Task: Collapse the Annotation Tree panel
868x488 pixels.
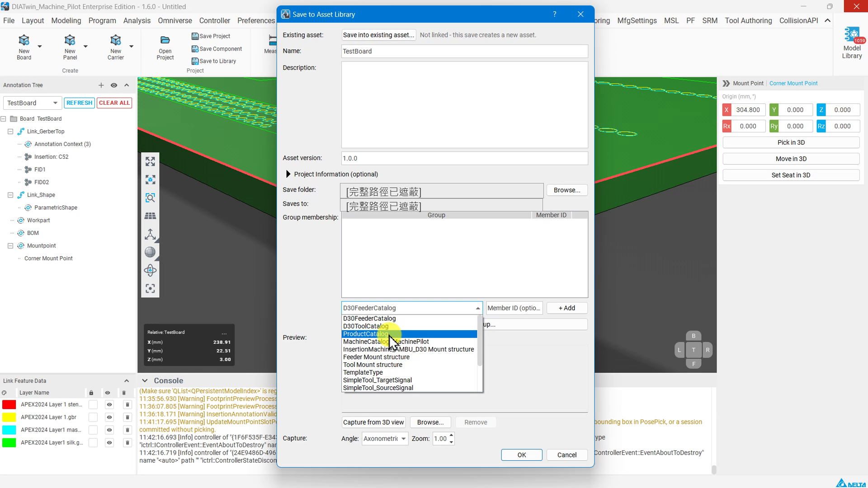Action: click(127, 85)
